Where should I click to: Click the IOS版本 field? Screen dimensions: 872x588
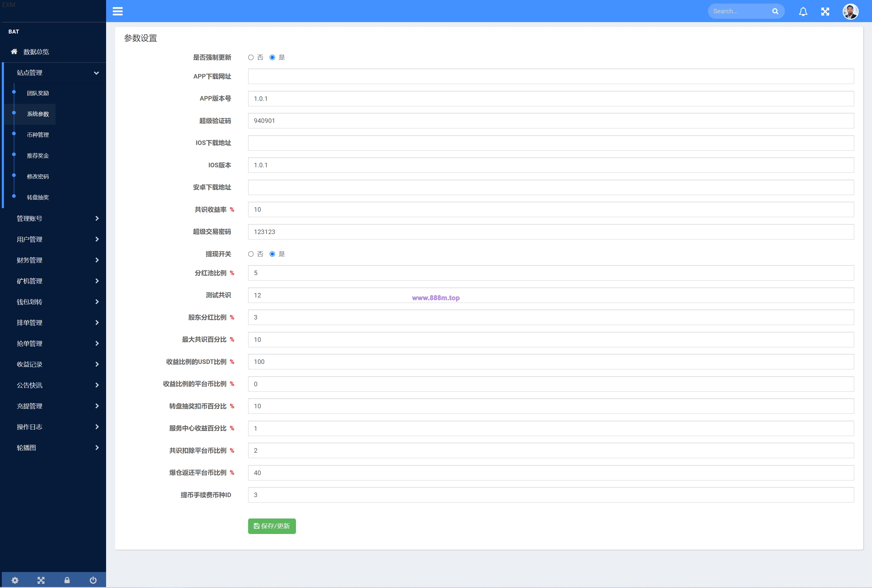tap(550, 165)
